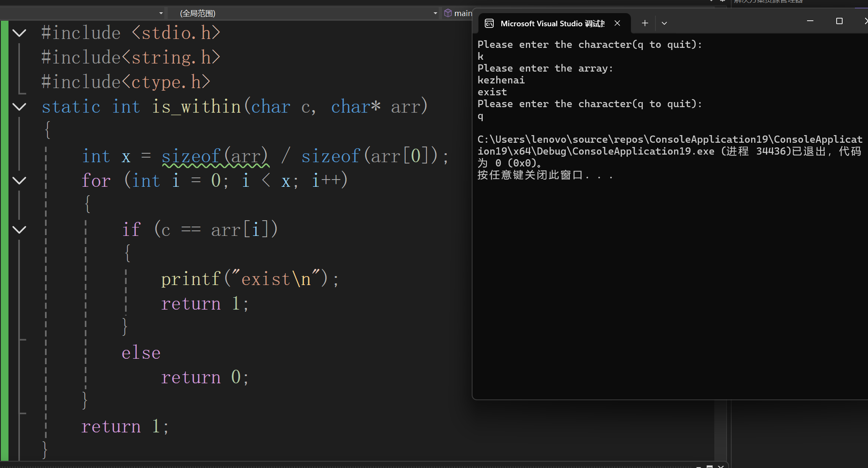Click the console icon on debug tab

click(x=489, y=23)
